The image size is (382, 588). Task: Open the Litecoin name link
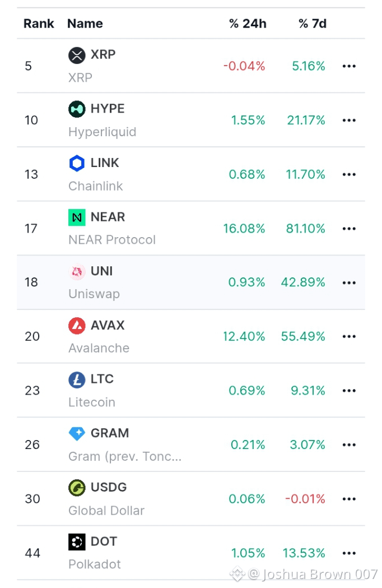pyautogui.click(x=92, y=402)
